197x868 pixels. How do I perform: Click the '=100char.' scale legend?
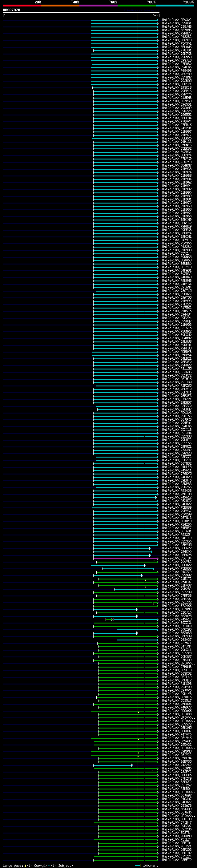point(147,865)
